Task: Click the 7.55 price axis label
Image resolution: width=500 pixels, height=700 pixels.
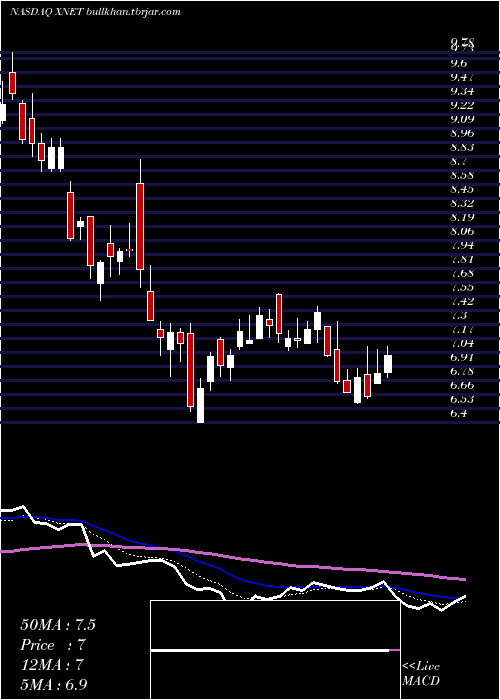Action: tap(462, 287)
